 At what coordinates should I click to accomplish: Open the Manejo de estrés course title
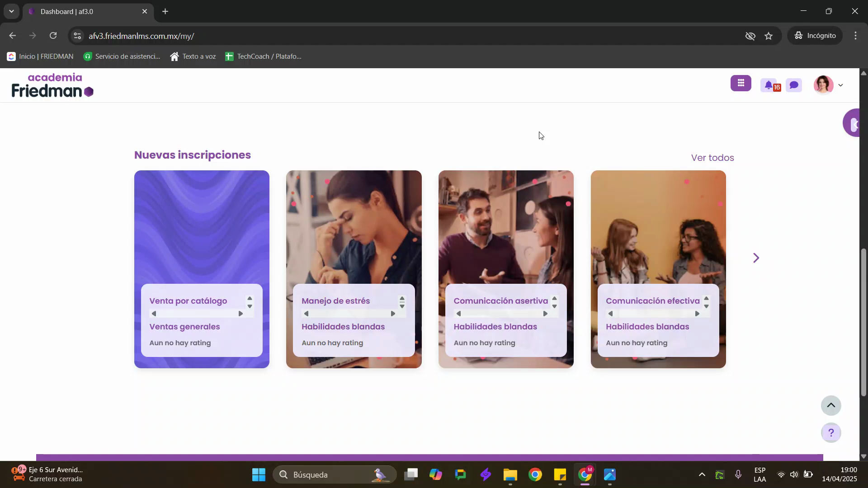[335, 301]
